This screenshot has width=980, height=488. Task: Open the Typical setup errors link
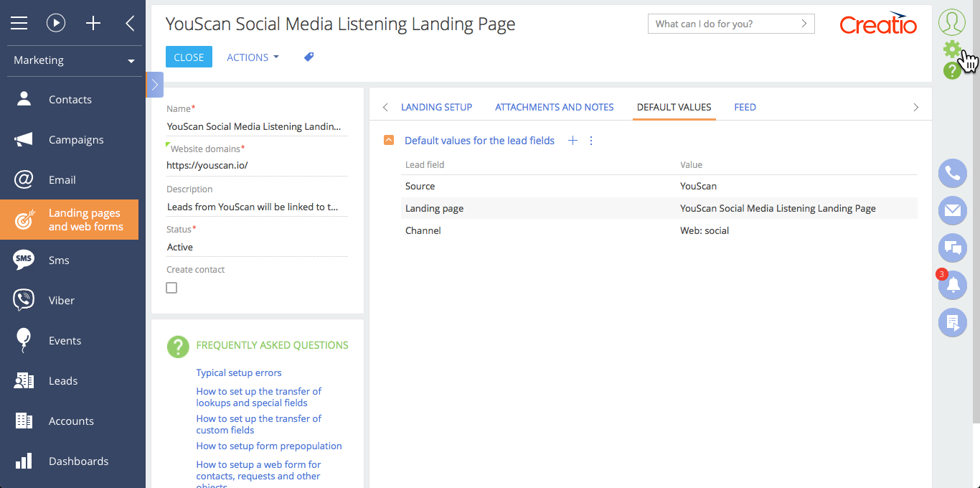[239, 372]
